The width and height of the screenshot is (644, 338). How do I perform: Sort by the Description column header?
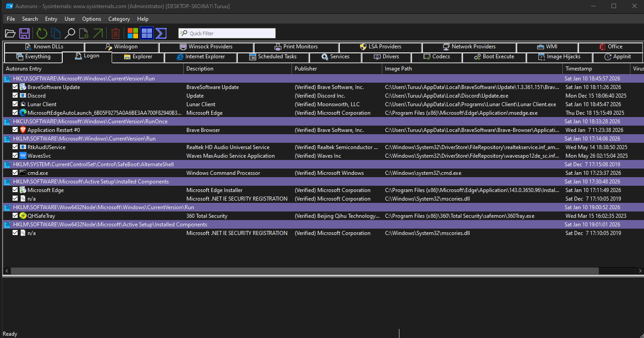[x=238, y=69]
